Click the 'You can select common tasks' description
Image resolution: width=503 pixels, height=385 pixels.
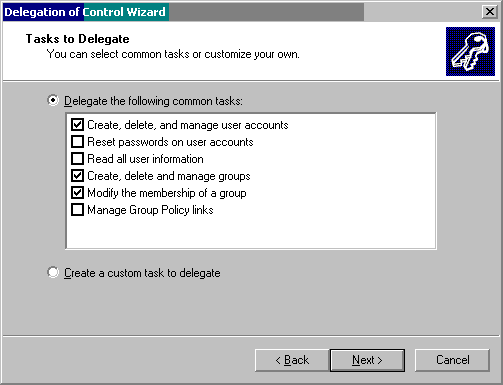pos(173,54)
